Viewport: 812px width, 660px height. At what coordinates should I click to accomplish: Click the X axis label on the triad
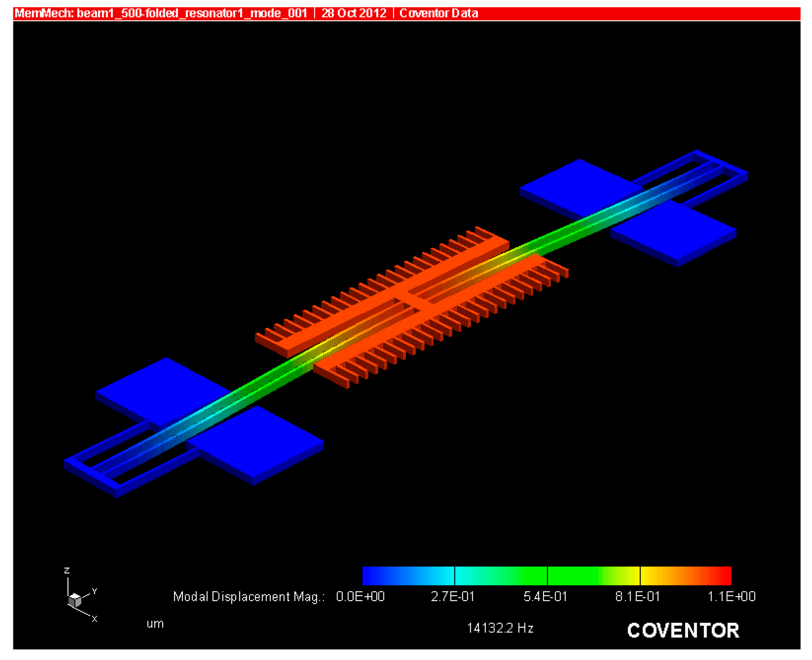[x=95, y=618]
